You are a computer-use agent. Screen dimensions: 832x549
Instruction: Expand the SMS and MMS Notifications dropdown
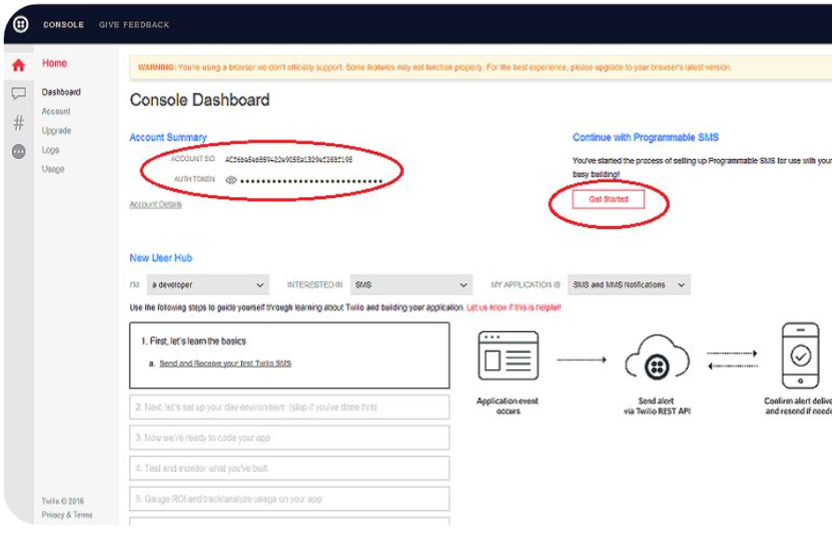point(628,285)
